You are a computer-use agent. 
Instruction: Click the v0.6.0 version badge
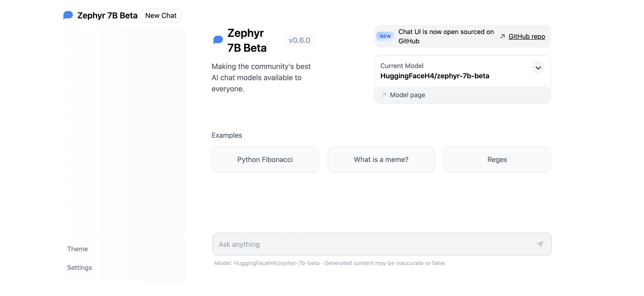[299, 40]
